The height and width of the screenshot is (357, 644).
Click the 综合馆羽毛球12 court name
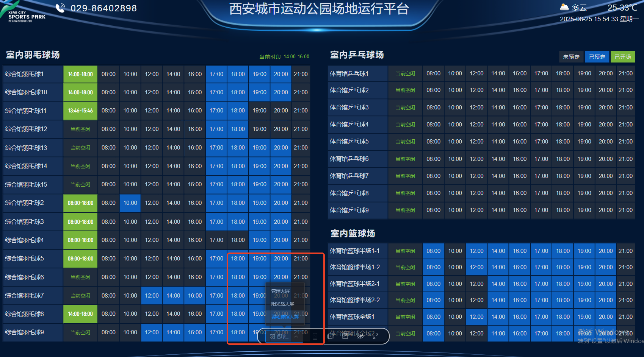(x=26, y=129)
